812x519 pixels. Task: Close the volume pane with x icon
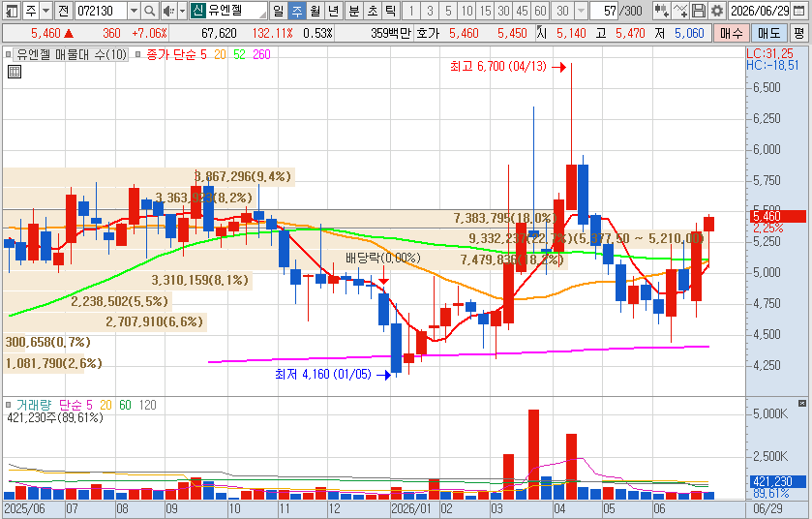pos(802,404)
